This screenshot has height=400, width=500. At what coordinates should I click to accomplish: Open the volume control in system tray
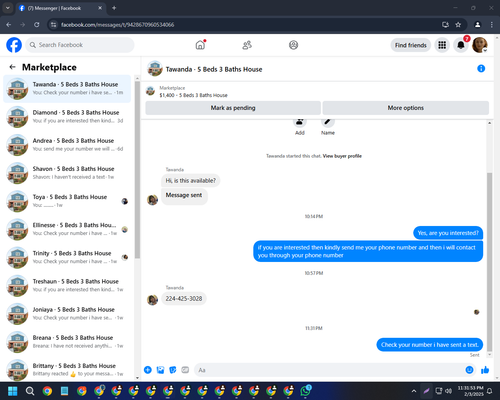click(449, 391)
